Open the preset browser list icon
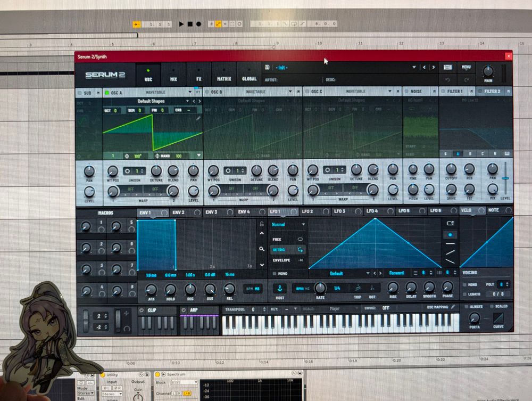Image resolution: width=532 pixels, height=401 pixels. [x=447, y=67]
